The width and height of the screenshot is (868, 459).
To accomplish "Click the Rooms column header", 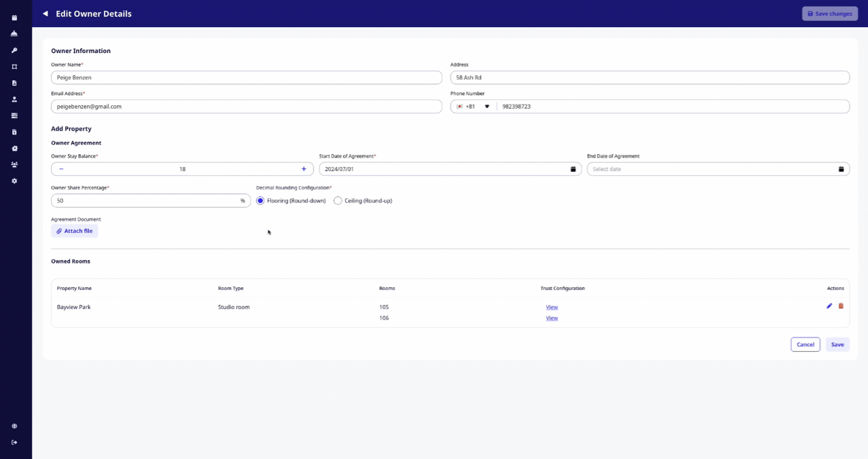I will click(x=387, y=289).
